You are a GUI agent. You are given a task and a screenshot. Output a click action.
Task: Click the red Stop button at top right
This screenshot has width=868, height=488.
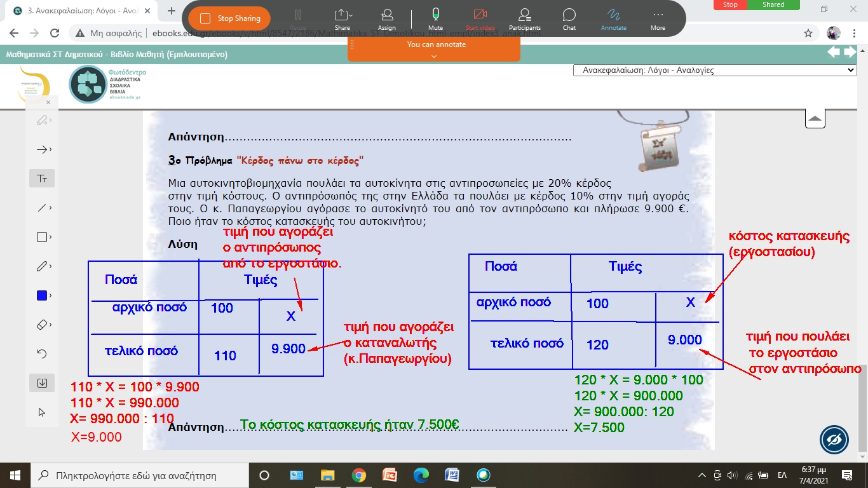pos(731,4)
